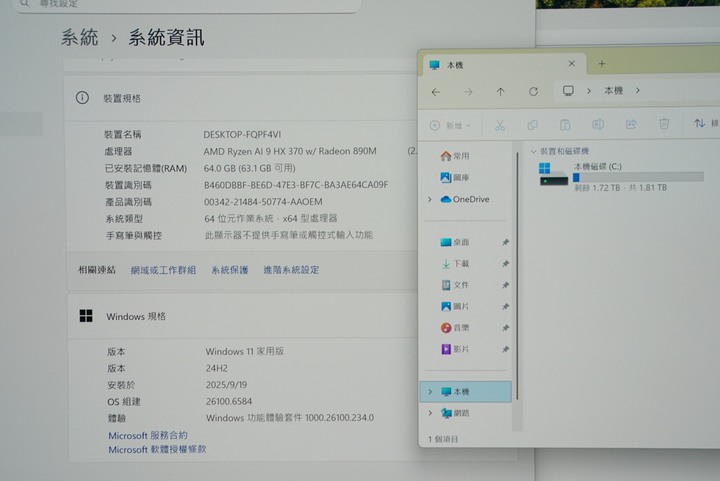Unpin 圖片 using its pin icon
This screenshot has height=481, width=720.
click(506, 306)
